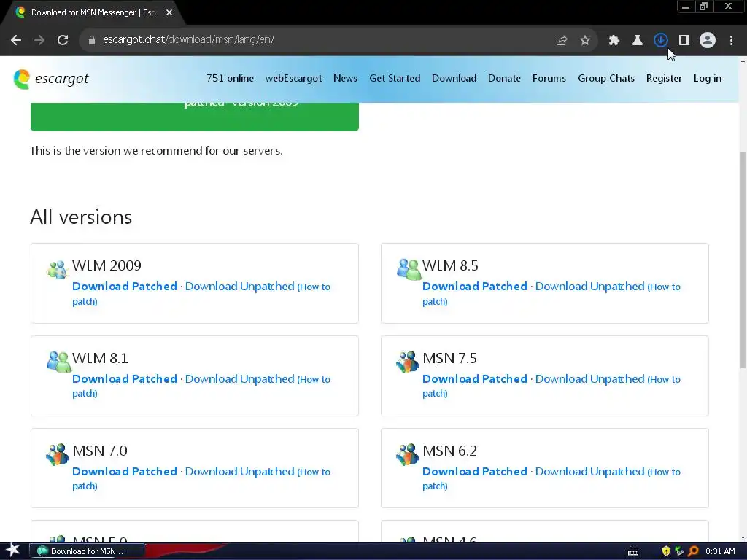
Task: Open the Chrome three-dot menu
Action: (731, 41)
